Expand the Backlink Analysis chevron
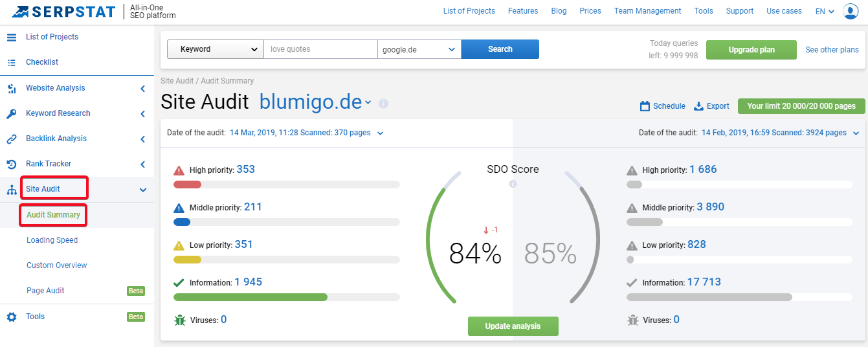 click(142, 139)
